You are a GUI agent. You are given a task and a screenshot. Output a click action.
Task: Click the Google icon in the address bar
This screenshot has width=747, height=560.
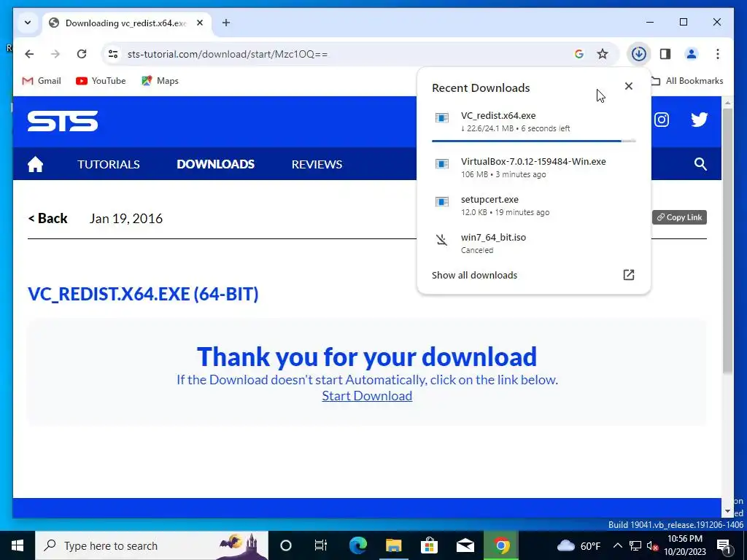tap(578, 54)
